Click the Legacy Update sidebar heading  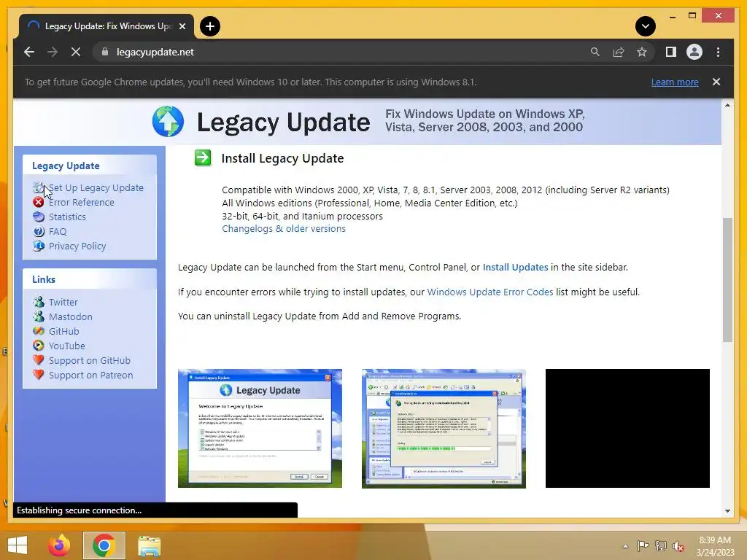[x=66, y=166]
